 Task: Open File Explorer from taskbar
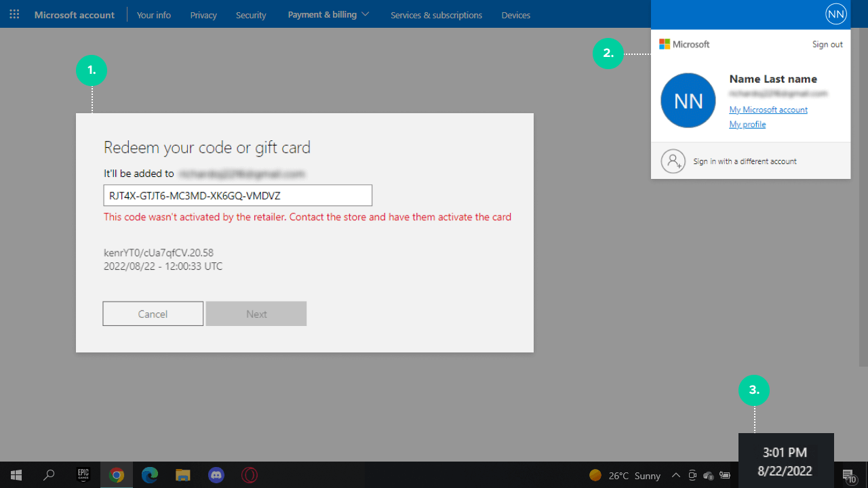183,475
